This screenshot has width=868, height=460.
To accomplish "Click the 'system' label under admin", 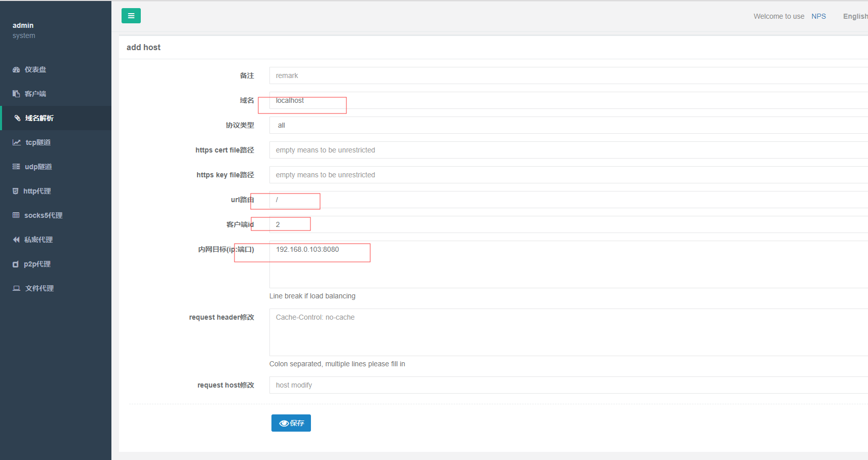I will (x=24, y=35).
